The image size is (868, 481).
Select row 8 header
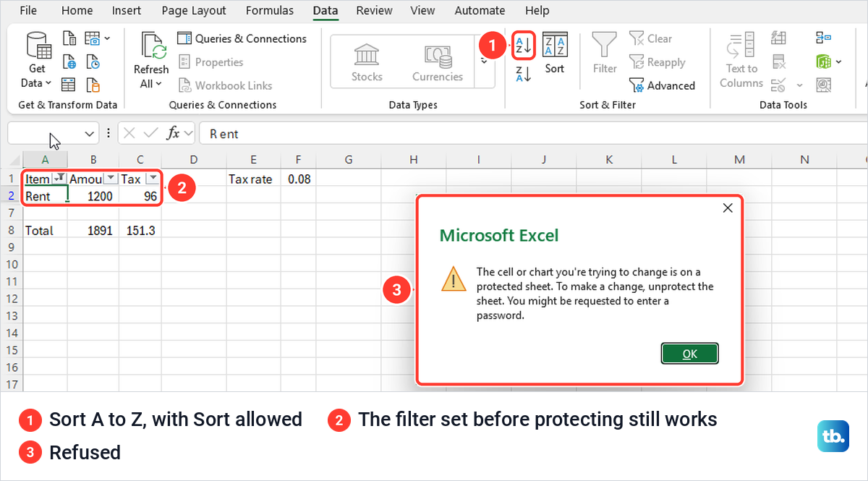pyautogui.click(x=11, y=231)
